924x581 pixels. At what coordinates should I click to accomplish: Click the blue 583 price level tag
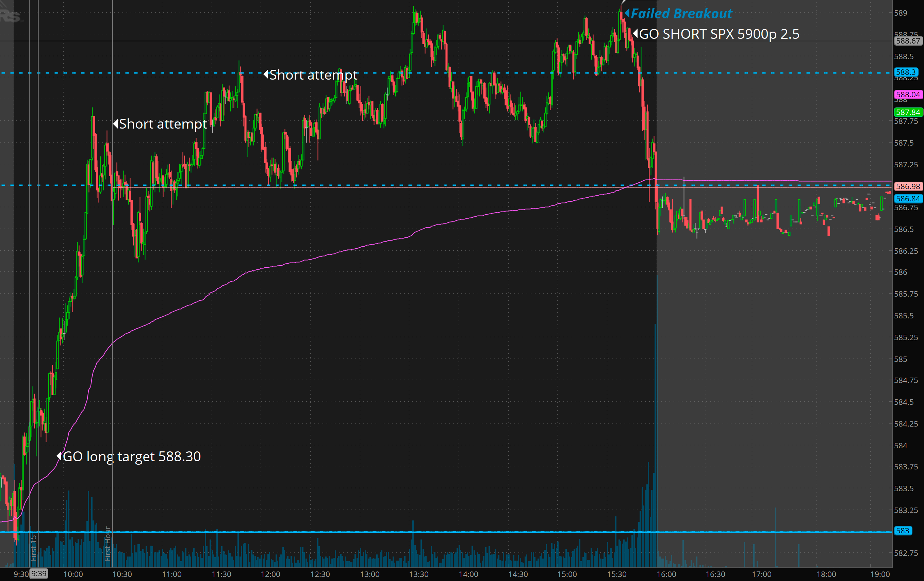903,531
